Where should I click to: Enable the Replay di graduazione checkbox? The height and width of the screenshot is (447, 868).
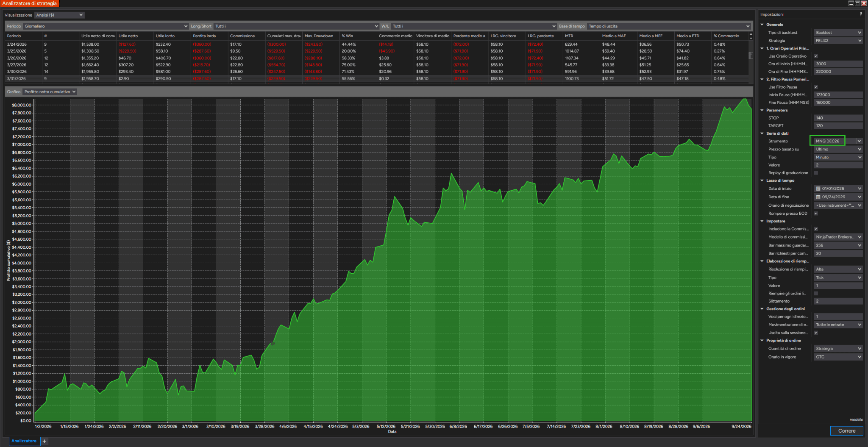pos(816,173)
